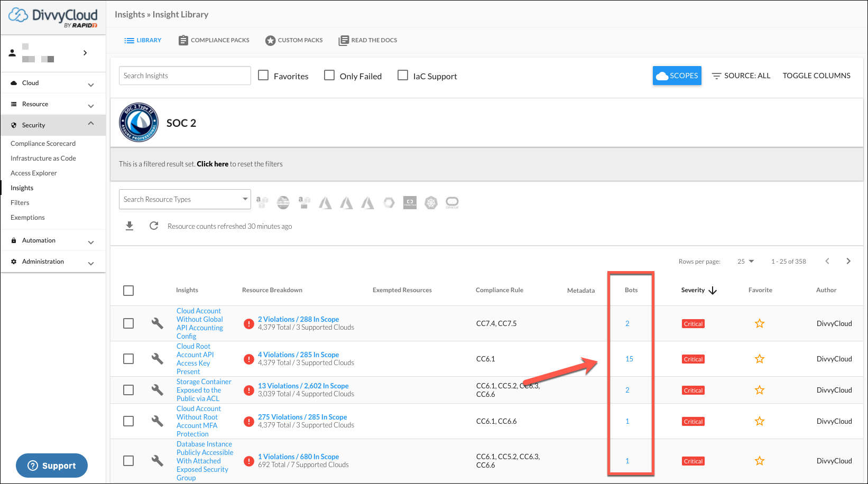
Task: Sort by the Severity column arrow
Action: click(x=713, y=290)
